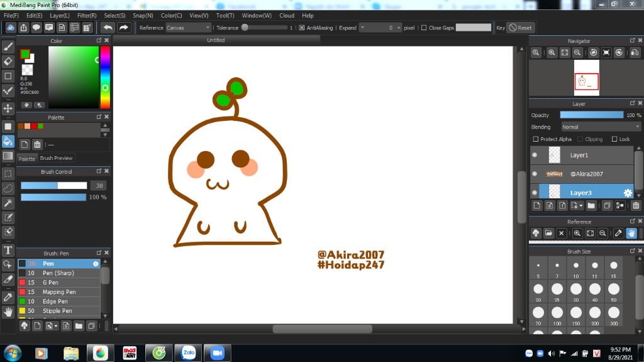
Task: Select the rectangular Select tool
Action: click(8, 174)
